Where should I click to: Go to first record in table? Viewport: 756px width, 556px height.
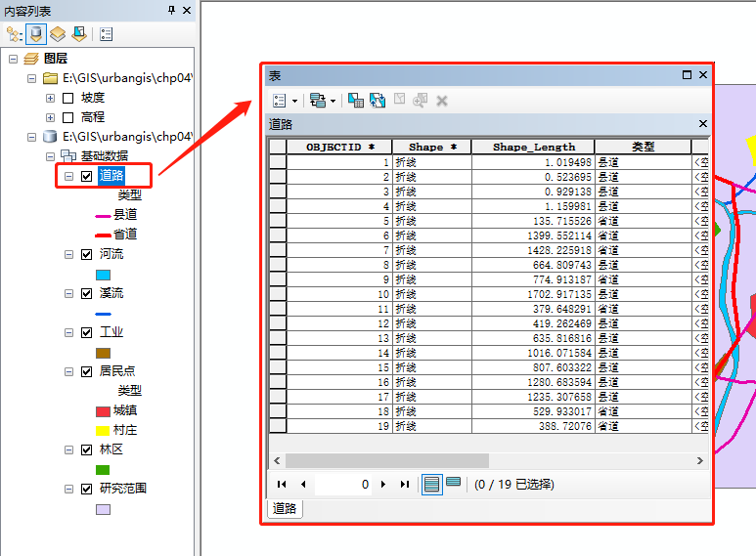point(282,485)
